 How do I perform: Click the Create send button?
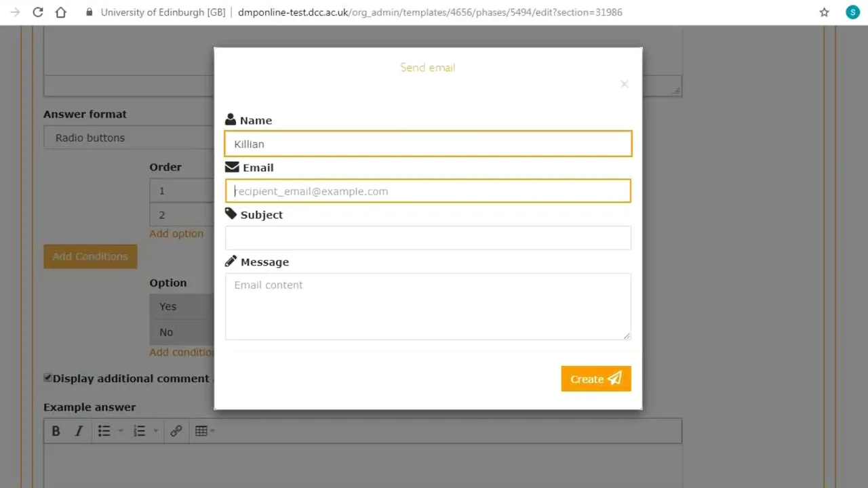pyautogui.click(x=596, y=379)
